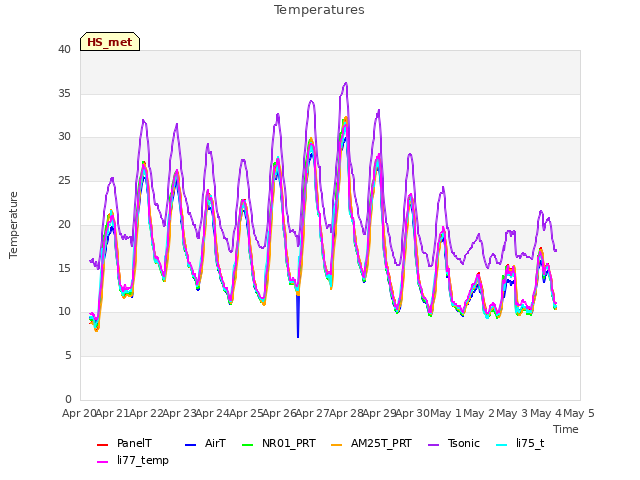This screenshot has width=640, height=480.
Task: Click the May 5 x-axis label
Action: (x=579, y=413)
